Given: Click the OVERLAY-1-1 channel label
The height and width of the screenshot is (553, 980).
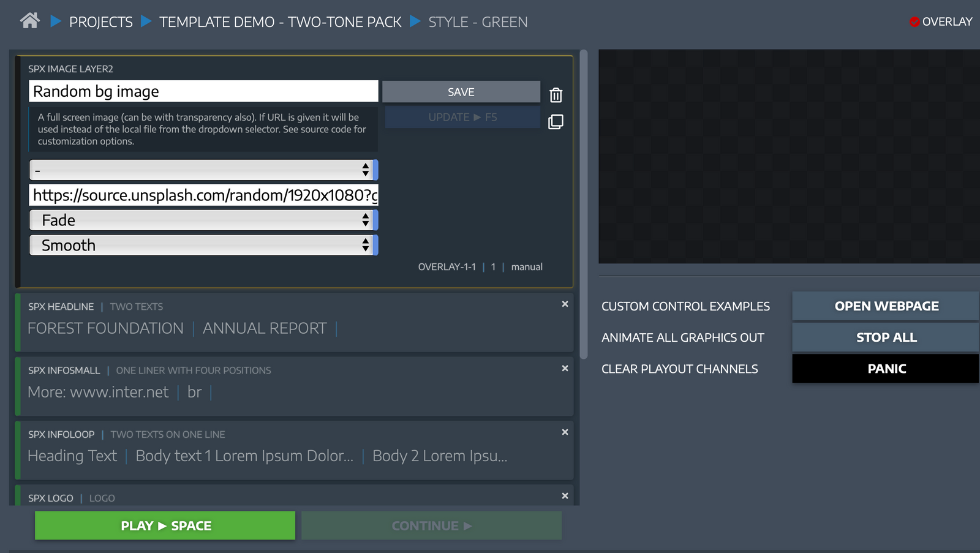Looking at the screenshot, I should tap(447, 267).
